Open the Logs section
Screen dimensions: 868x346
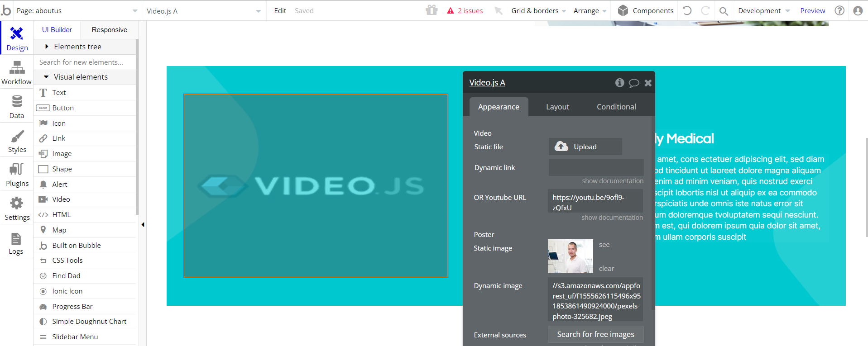click(17, 242)
